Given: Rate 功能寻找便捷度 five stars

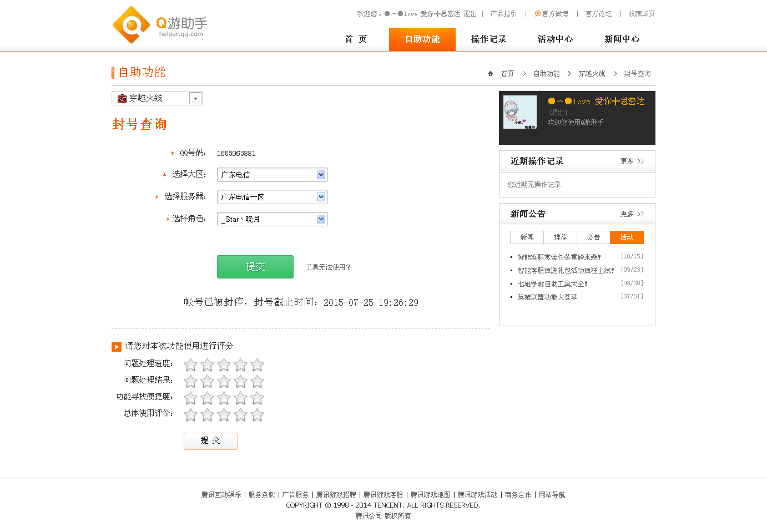Looking at the screenshot, I should click(257, 398).
